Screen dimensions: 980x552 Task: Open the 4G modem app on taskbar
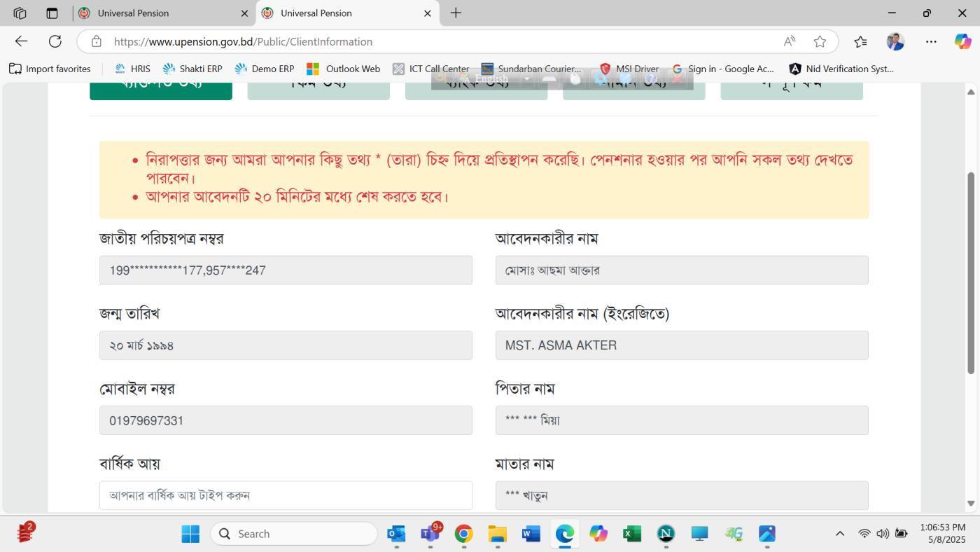733,534
